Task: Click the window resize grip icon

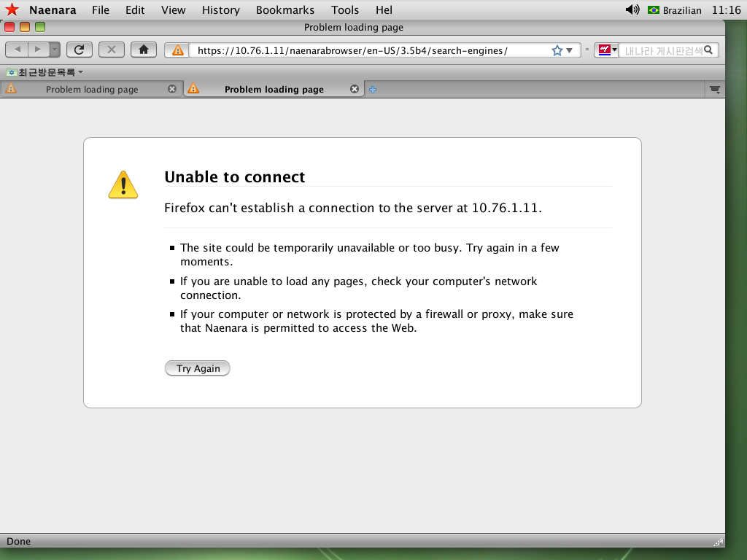Action: [x=719, y=542]
